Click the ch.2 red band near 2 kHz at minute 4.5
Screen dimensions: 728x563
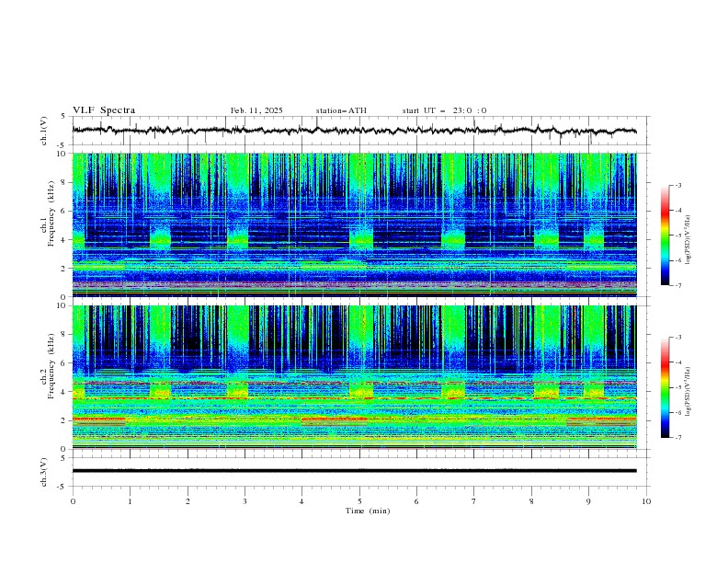coord(334,419)
